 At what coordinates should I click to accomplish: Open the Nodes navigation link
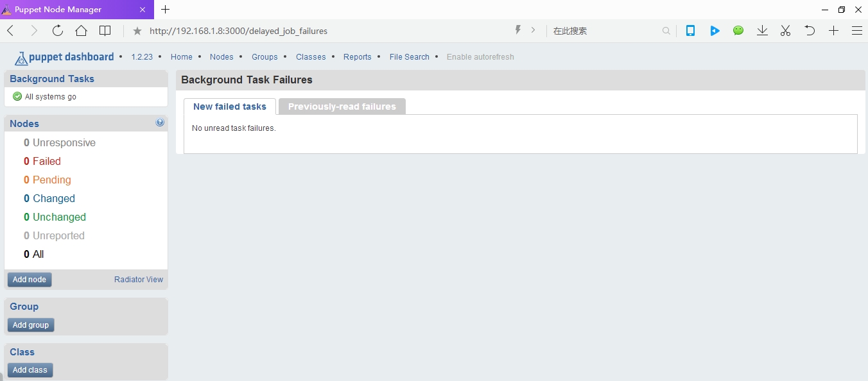pos(221,57)
